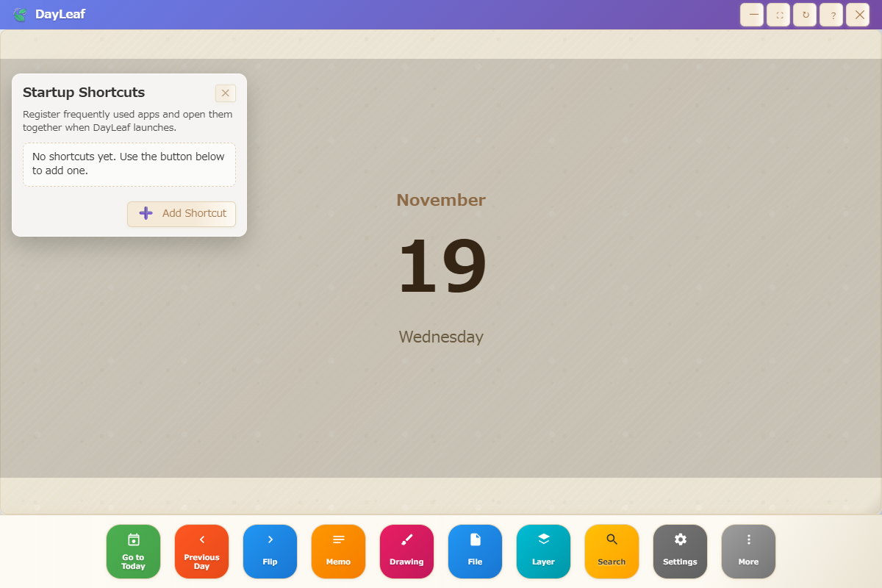Open the File menu button
Viewport: 882px width, 588px height.
pyautogui.click(x=475, y=551)
